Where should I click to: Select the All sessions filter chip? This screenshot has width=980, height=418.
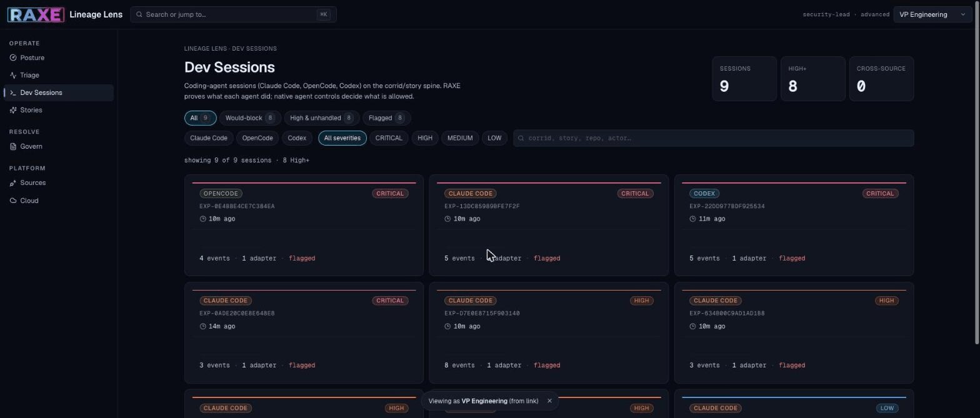tap(200, 118)
